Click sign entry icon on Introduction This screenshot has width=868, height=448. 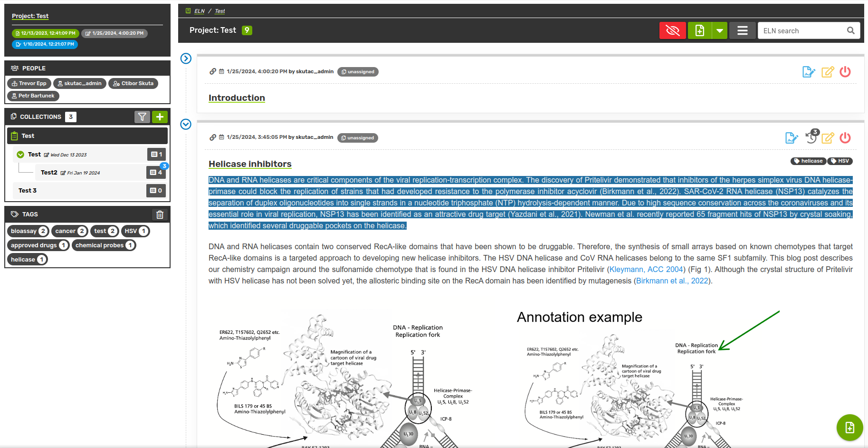(x=808, y=72)
